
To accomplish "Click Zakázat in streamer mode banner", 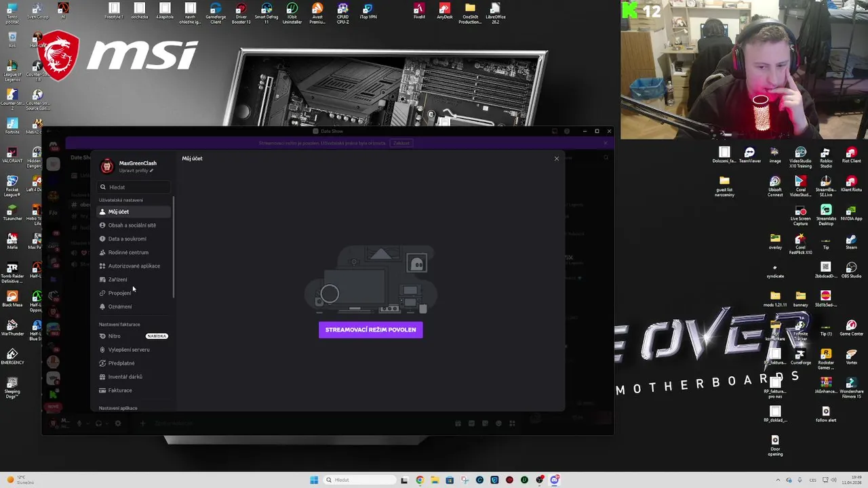I will tap(401, 143).
